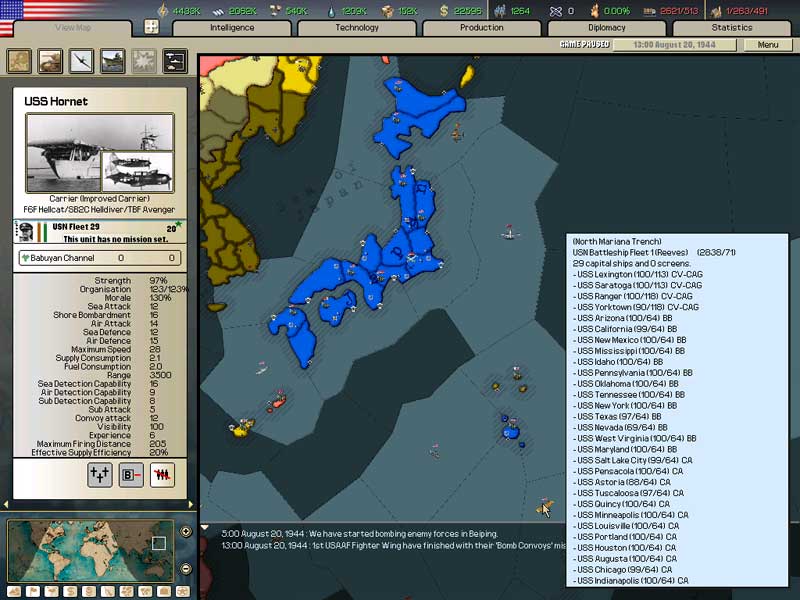The height and width of the screenshot is (600, 800).
Task: Open the dark unit outliner button
Action: [175, 61]
